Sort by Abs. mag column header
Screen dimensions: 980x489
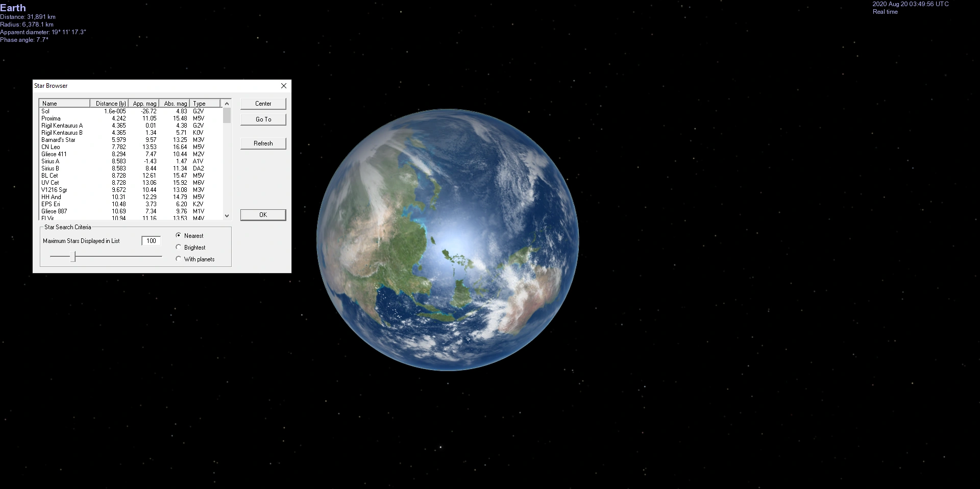coord(175,104)
